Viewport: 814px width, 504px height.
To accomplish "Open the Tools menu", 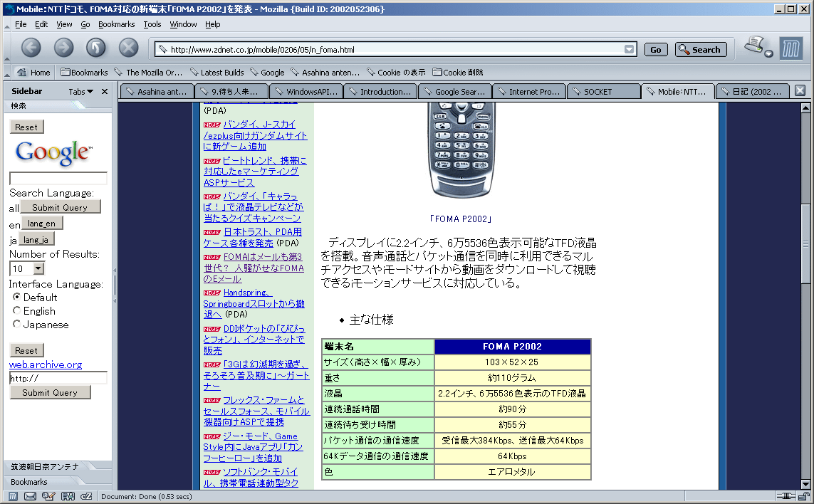I will (152, 24).
